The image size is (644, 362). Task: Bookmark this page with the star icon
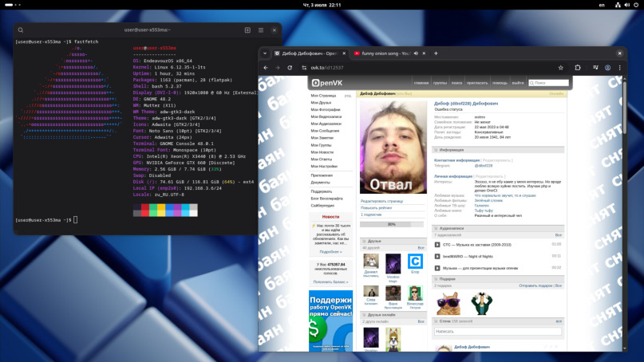click(x=561, y=68)
